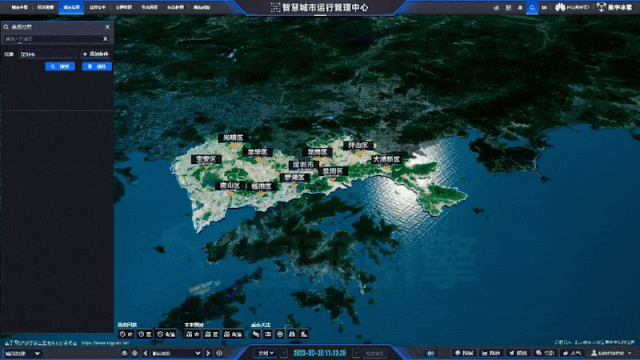Click the previous arrow beside bottom selector
This screenshot has width=640, height=360.
pos(145,353)
